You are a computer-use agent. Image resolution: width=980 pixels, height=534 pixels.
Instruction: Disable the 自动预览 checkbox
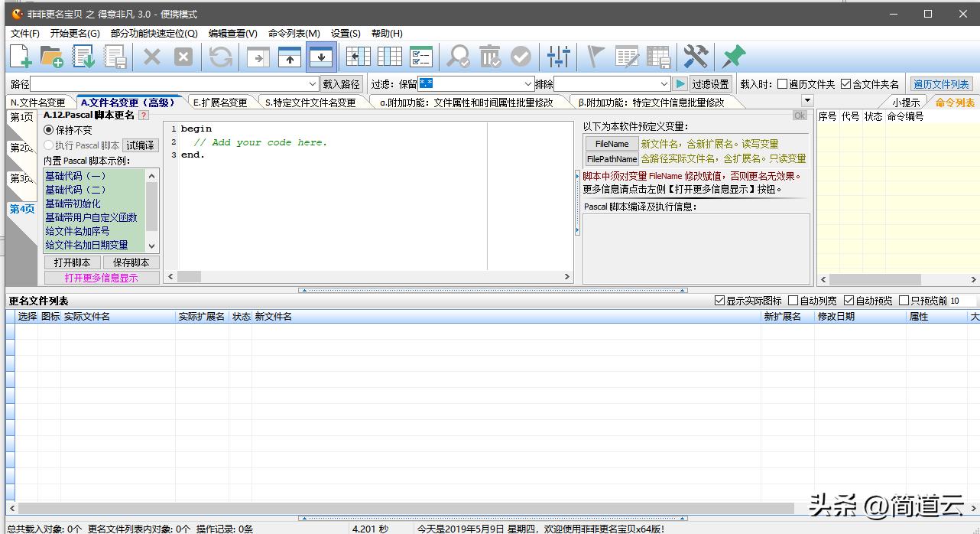coord(847,300)
